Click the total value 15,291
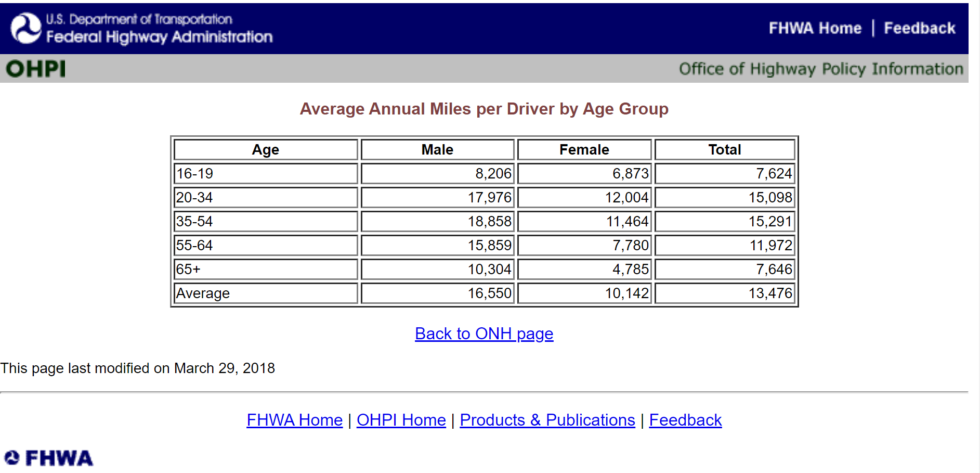The width and height of the screenshot is (980, 473). point(770,221)
